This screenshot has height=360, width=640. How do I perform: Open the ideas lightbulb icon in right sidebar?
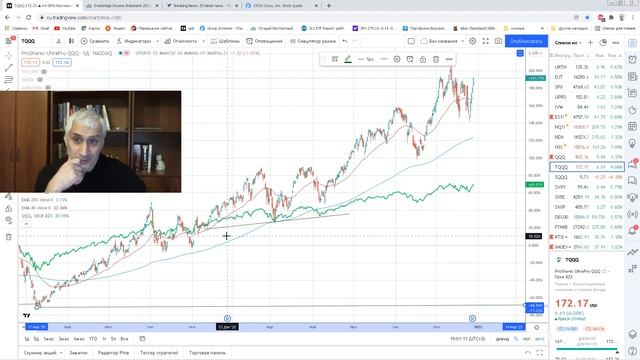pos(632,143)
